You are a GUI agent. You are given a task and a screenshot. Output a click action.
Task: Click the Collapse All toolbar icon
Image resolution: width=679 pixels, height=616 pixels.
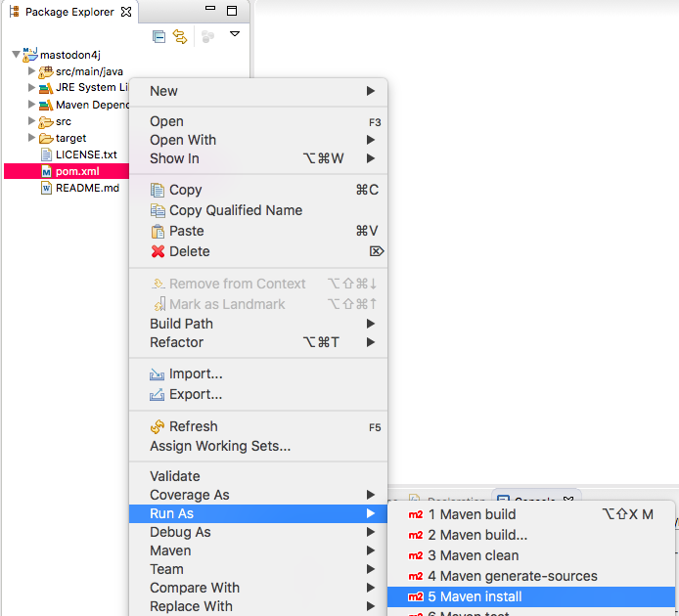tap(158, 37)
